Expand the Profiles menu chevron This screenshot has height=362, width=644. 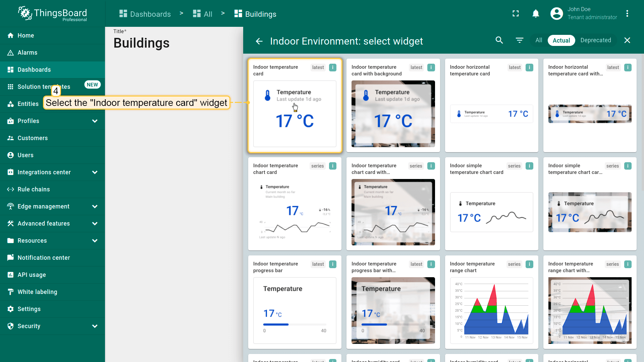[x=95, y=121]
